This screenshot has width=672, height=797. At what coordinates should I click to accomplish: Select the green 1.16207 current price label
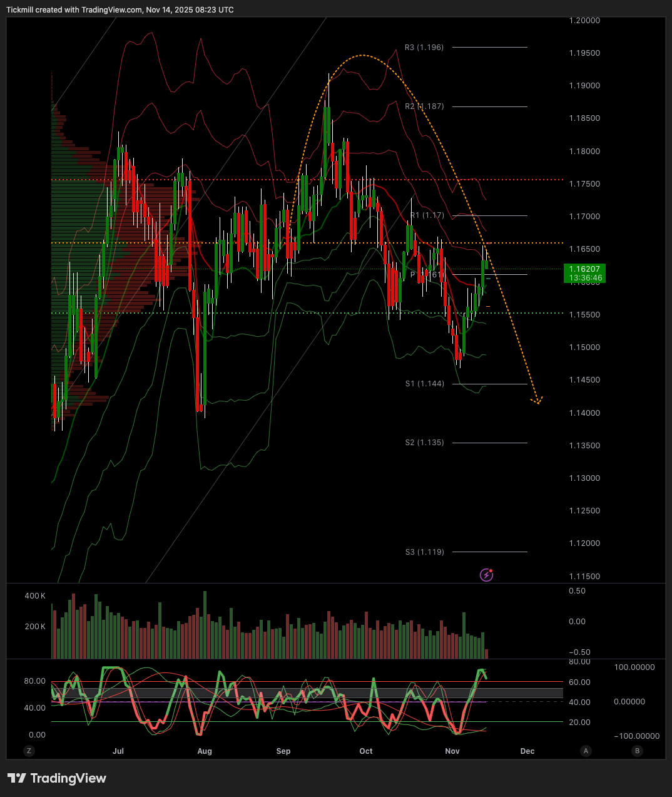tap(584, 273)
